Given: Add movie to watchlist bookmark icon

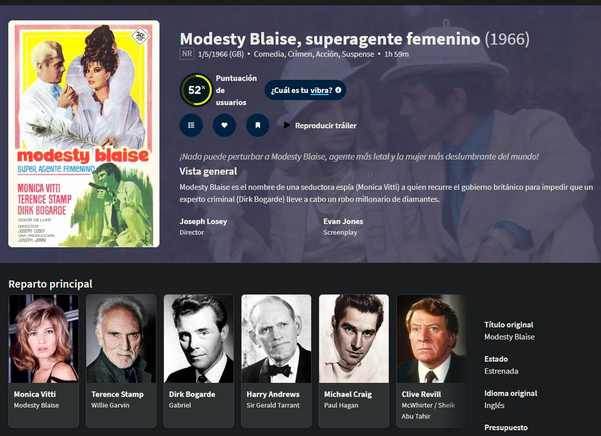Looking at the screenshot, I should [258, 125].
